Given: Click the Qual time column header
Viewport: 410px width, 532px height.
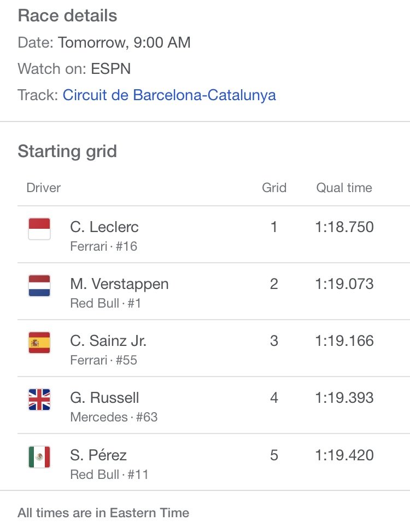Looking at the screenshot, I should click(344, 188).
